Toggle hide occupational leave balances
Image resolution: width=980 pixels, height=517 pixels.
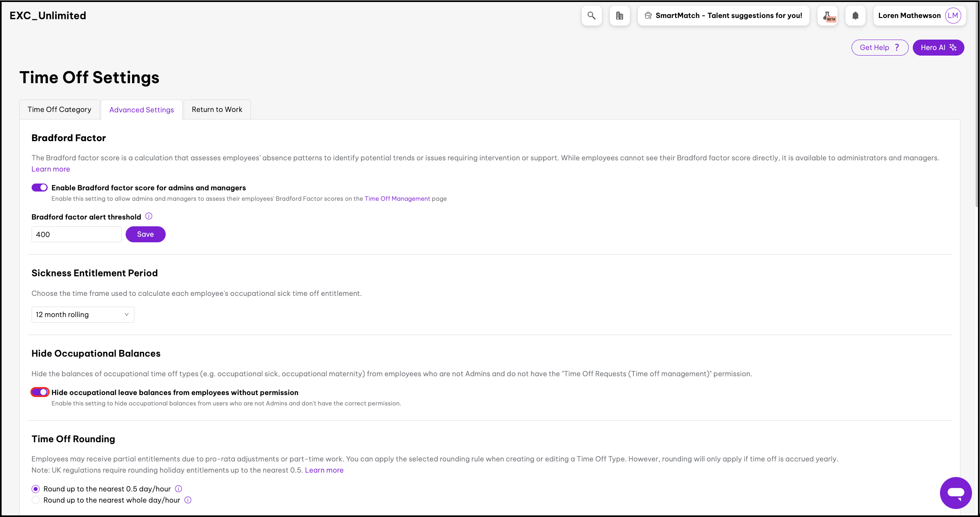[x=40, y=392]
